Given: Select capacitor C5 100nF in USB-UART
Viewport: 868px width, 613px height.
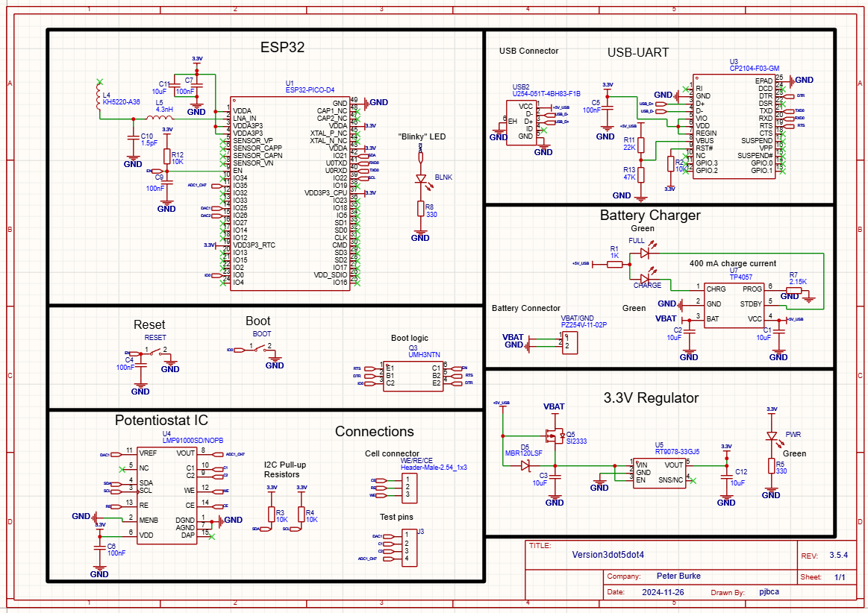Looking at the screenshot, I should pyautogui.click(x=608, y=108).
